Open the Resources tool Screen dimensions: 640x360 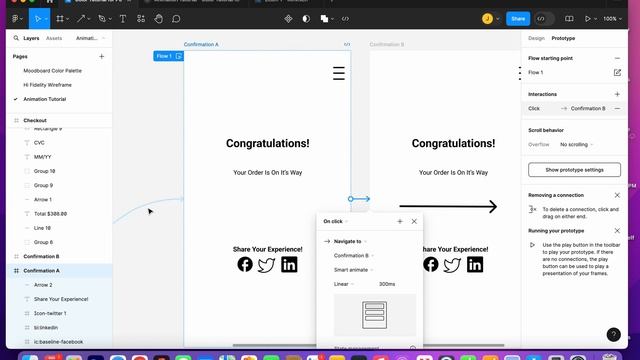point(141,19)
